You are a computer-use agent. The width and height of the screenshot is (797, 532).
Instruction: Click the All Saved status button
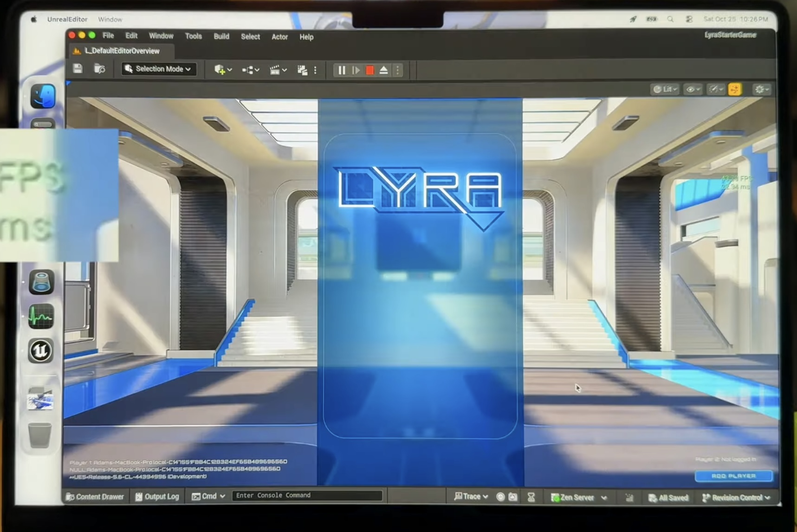(668, 498)
